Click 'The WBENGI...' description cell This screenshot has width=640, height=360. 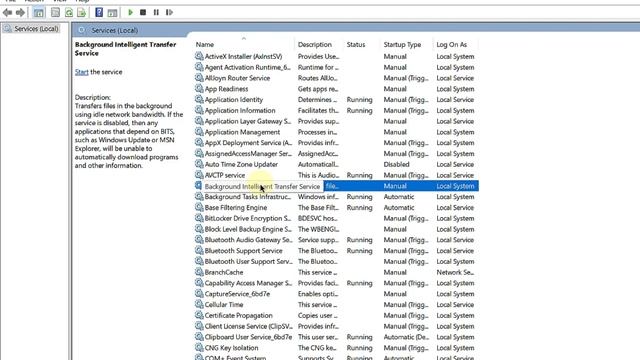click(x=318, y=229)
